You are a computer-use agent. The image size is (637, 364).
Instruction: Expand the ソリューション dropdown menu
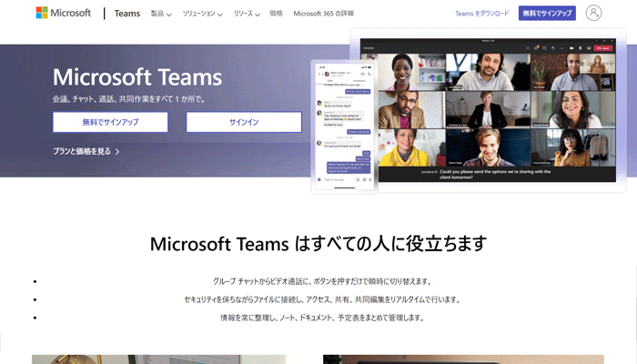(x=202, y=14)
